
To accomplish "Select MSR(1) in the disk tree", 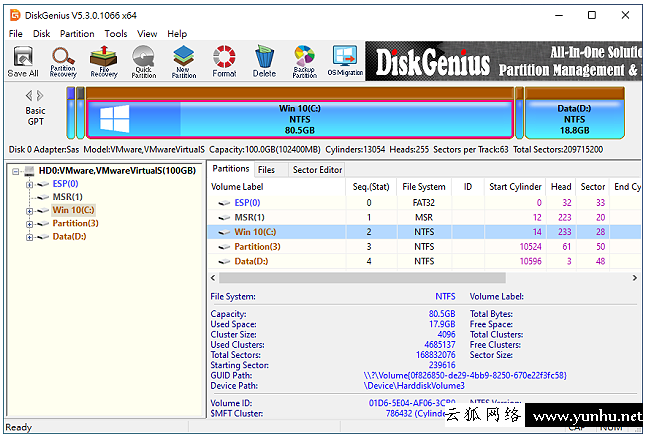I will tap(68, 197).
